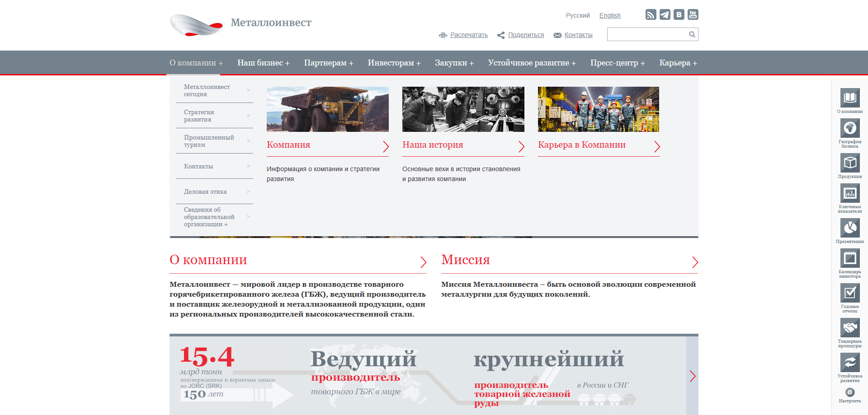Click the arrow next to Наша история
The height and width of the screenshot is (415, 868).
point(521,146)
